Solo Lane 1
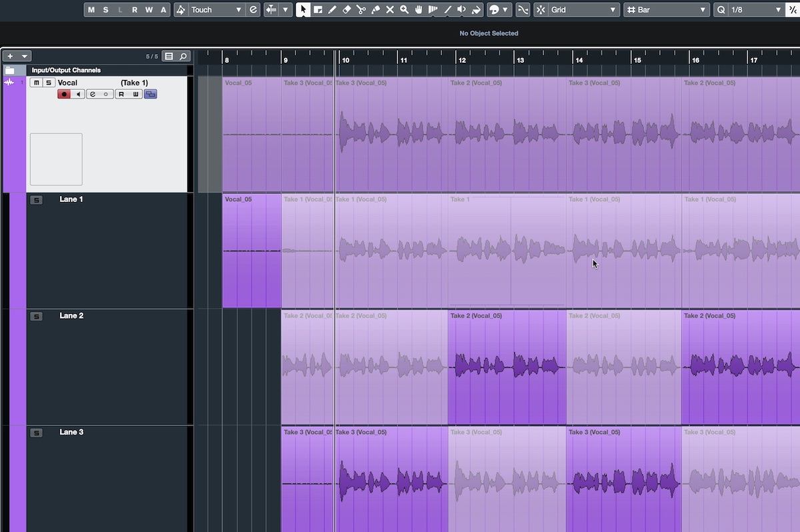The height and width of the screenshot is (532, 800). point(36,200)
